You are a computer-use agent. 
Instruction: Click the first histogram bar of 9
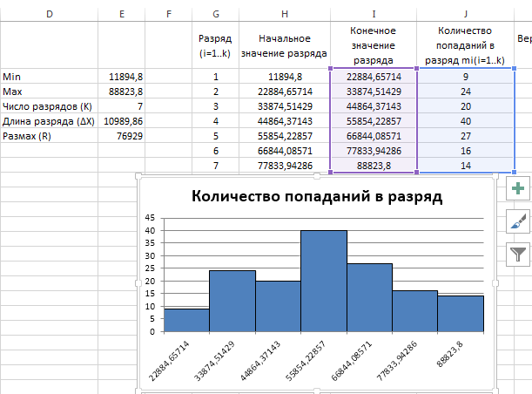tap(186, 320)
